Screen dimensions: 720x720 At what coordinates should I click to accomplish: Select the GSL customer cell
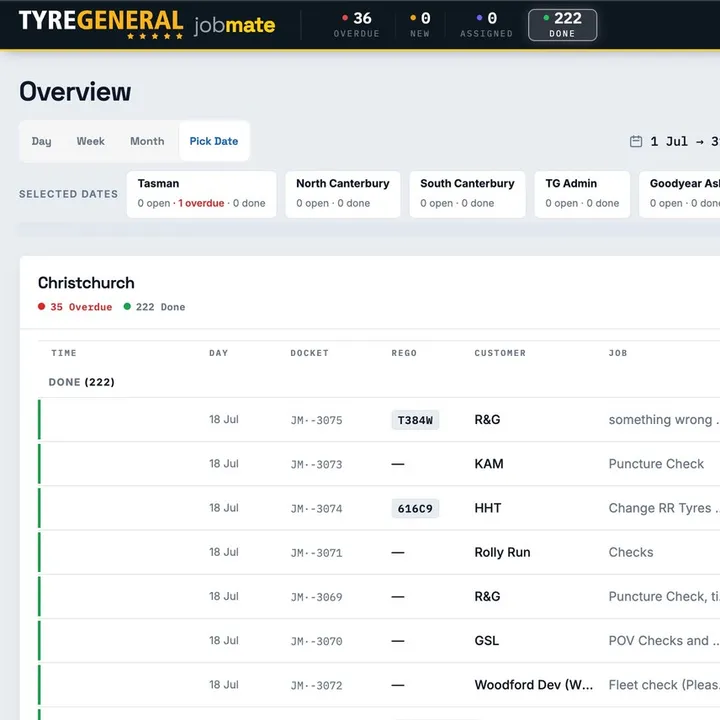point(487,641)
